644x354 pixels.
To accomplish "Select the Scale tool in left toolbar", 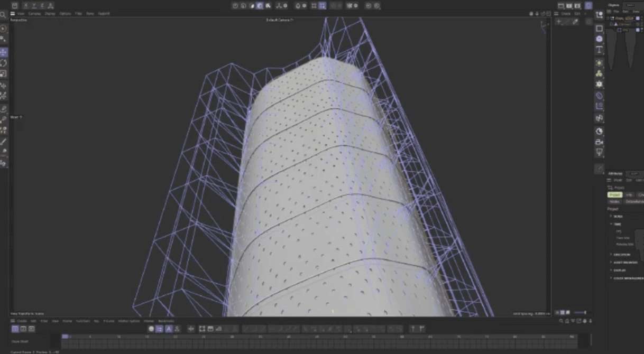I will 4,74.
